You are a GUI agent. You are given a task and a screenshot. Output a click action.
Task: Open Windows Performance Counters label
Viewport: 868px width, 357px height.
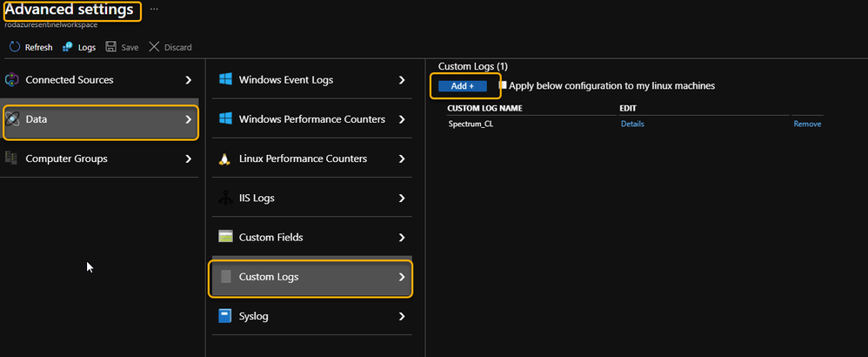[x=311, y=119]
